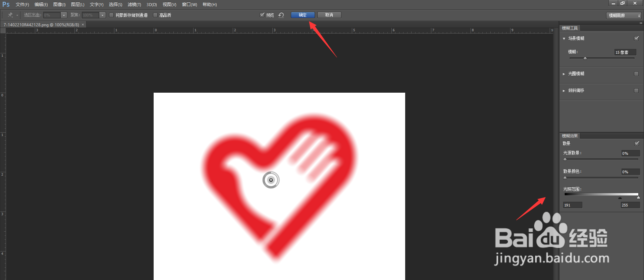Minimize the Photoshop window
Viewport: 644px width, 280px height.
point(613,3)
